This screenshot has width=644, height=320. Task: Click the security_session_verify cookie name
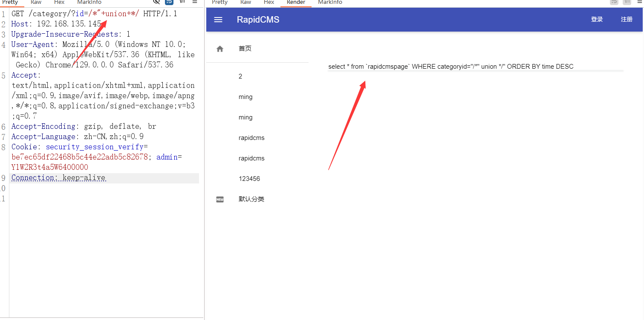pyautogui.click(x=95, y=147)
